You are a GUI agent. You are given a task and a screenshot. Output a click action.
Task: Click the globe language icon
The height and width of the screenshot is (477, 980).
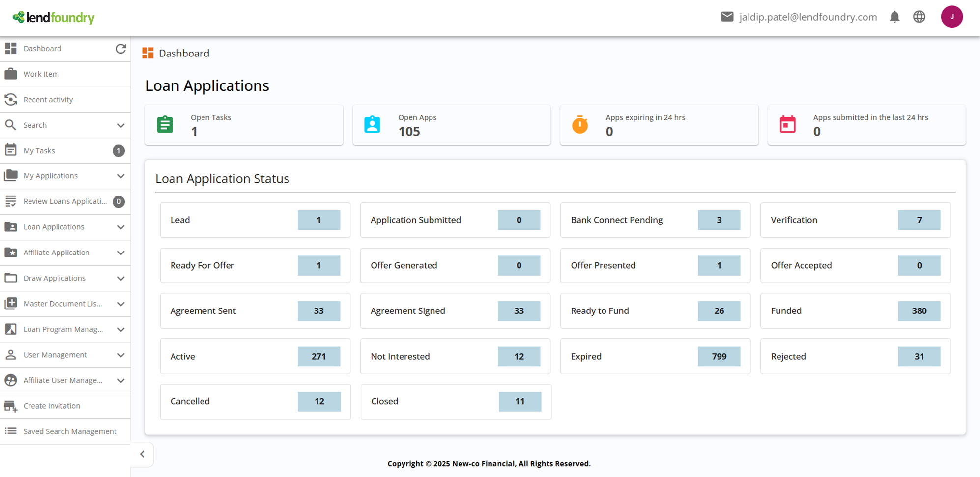point(919,17)
